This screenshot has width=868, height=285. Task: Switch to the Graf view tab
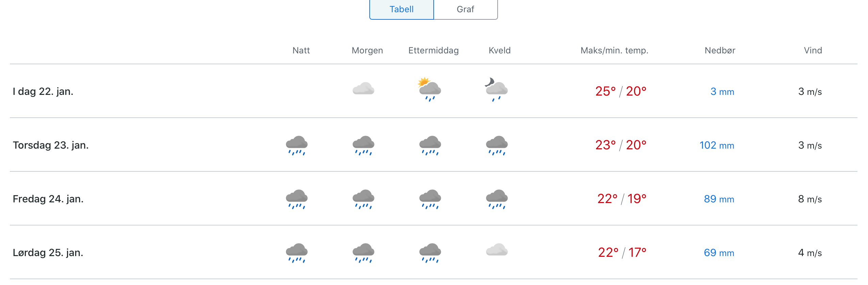[x=465, y=9]
